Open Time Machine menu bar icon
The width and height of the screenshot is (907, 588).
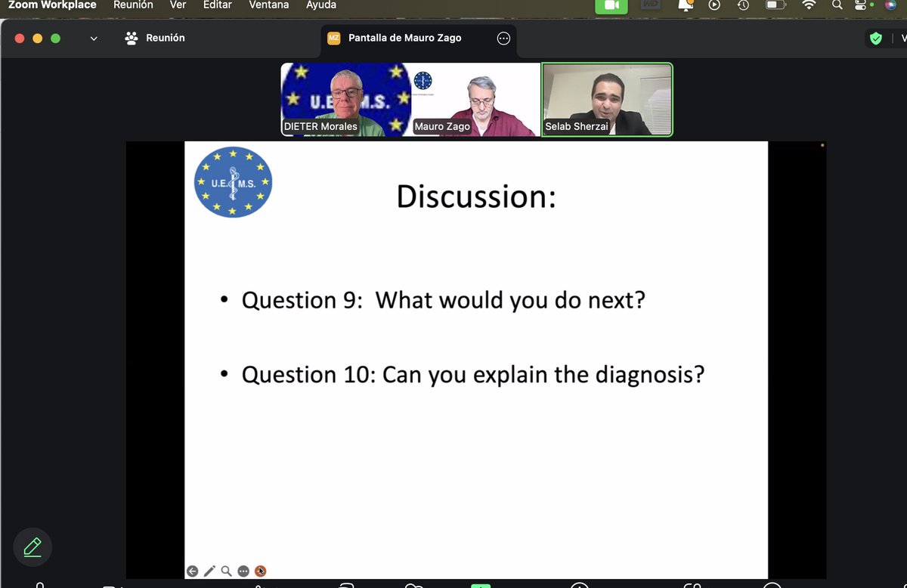coord(744,5)
